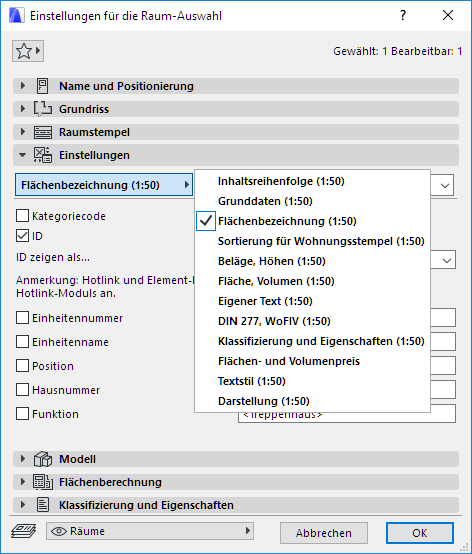Expand the Modell panel arrow
The image size is (472, 554).
tap(23, 459)
